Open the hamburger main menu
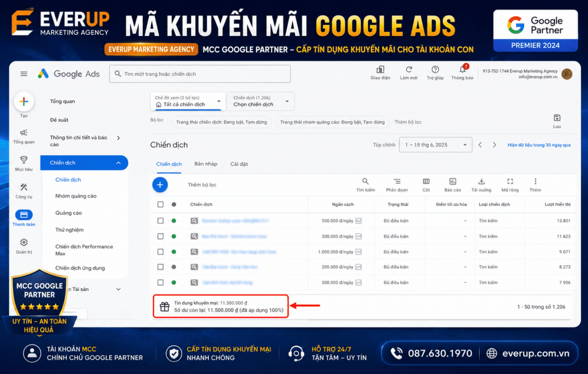Image resolution: width=588 pixels, height=374 pixels. click(x=24, y=74)
